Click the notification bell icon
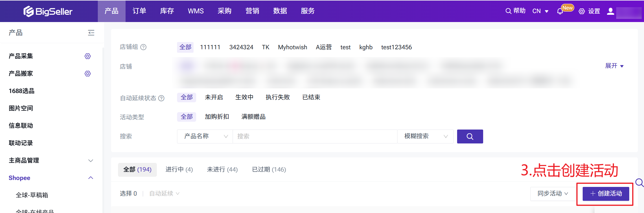Image resolution: width=644 pixels, height=213 pixels. (x=560, y=12)
